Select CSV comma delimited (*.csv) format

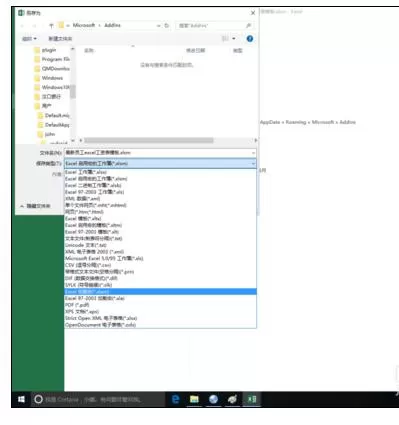pyautogui.click(x=160, y=265)
